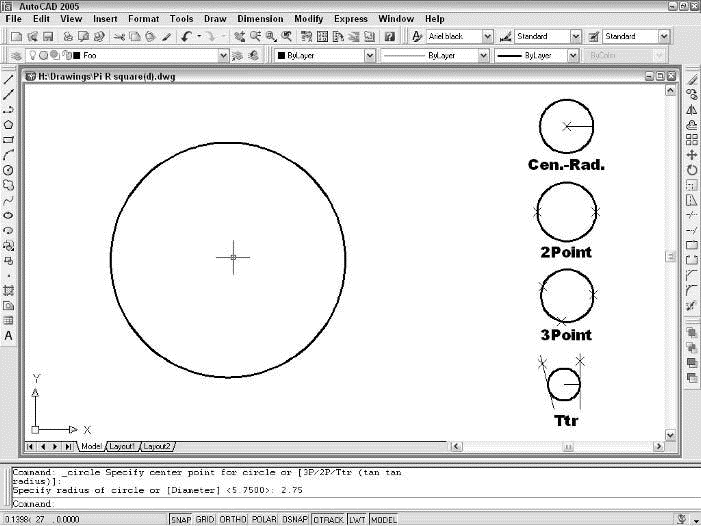Click the Help question mark icon
This screenshot has height=526, width=701.
(389, 36)
